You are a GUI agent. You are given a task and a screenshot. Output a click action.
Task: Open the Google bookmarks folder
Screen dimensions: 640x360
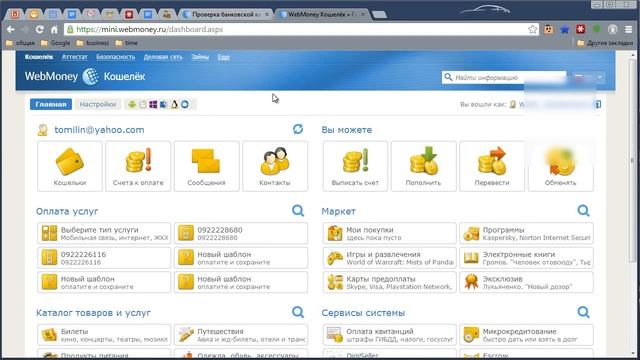coord(56,43)
